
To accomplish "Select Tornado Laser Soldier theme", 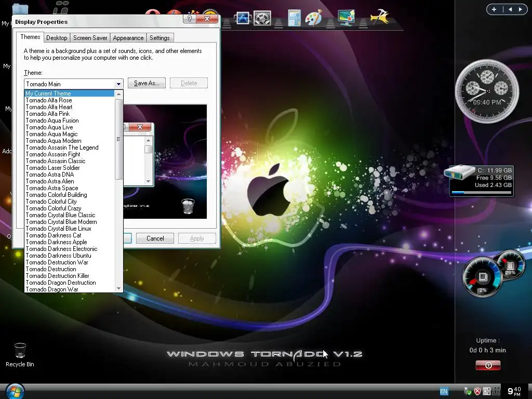I will click(x=70, y=168).
